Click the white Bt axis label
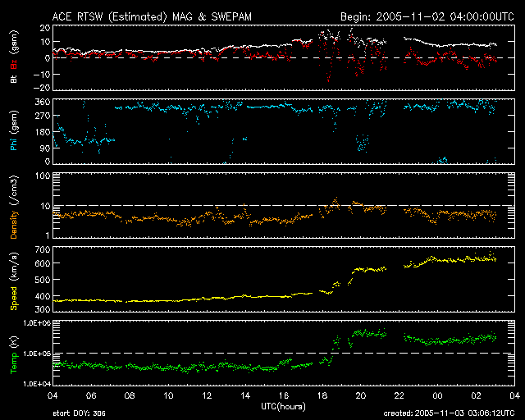Viewport: 525px width, 420px height. pos(14,80)
